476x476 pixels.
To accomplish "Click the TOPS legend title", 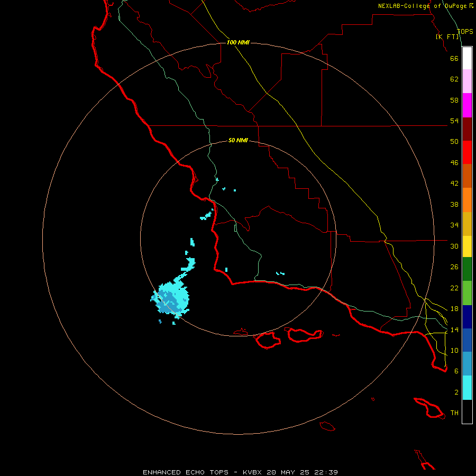I will [465, 31].
